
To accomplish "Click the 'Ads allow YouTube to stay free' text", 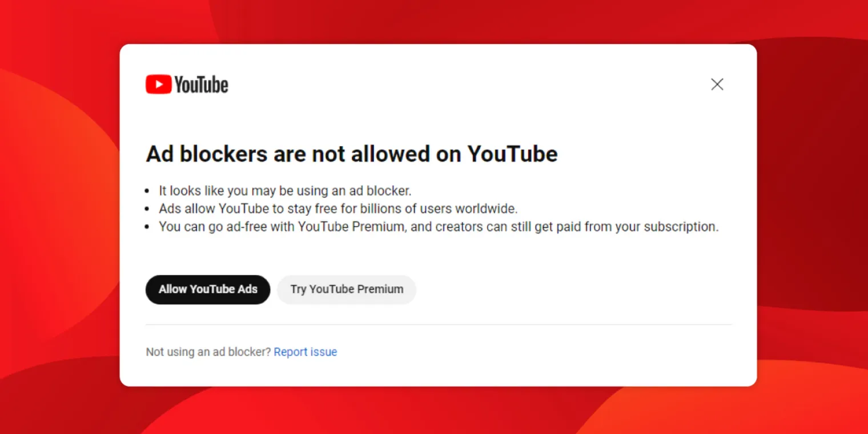I will 338,208.
